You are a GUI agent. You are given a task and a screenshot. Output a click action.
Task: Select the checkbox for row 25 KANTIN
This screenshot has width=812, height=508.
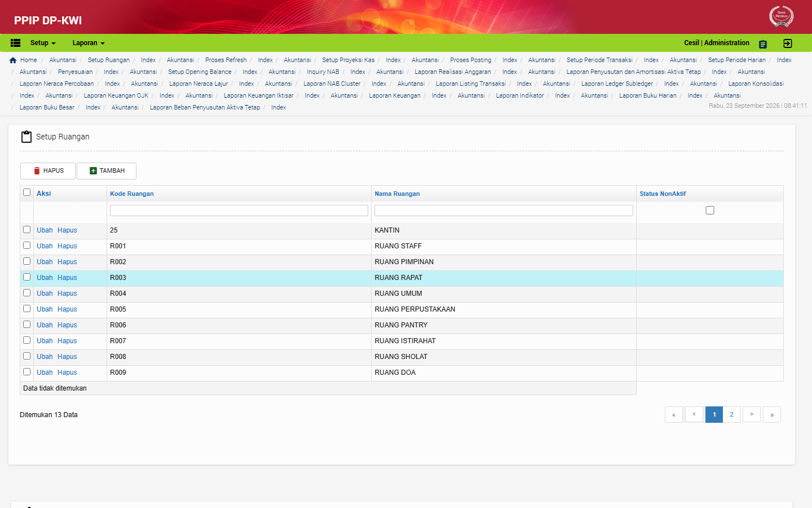coord(27,230)
